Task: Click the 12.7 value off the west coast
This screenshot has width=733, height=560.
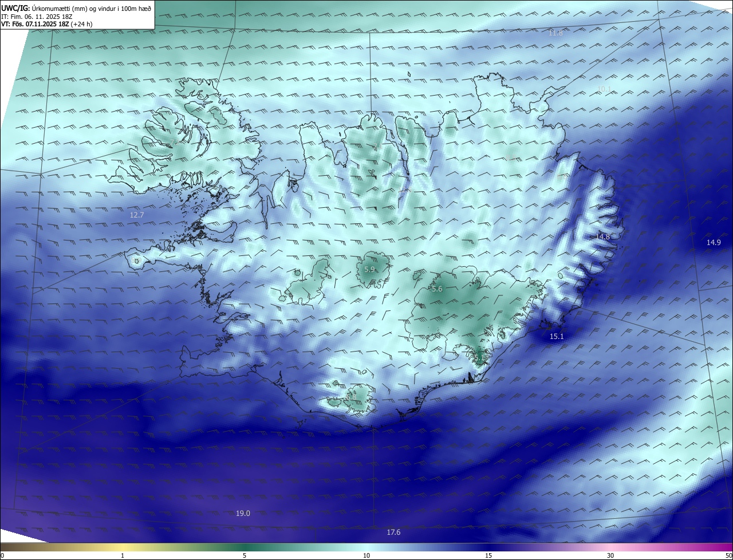Action: (137, 215)
